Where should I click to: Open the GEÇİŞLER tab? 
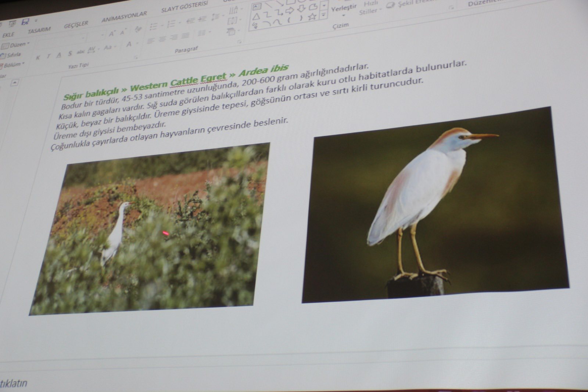pos(76,24)
